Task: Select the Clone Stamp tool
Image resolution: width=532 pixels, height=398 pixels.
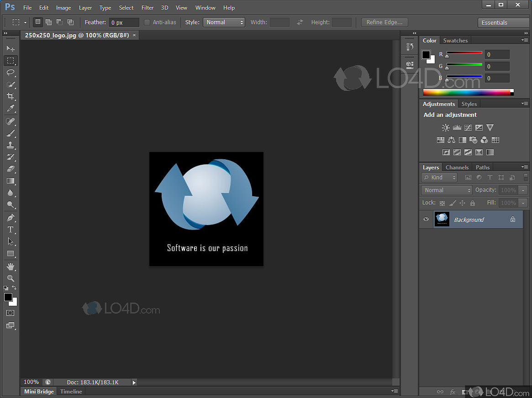Action: coord(11,145)
